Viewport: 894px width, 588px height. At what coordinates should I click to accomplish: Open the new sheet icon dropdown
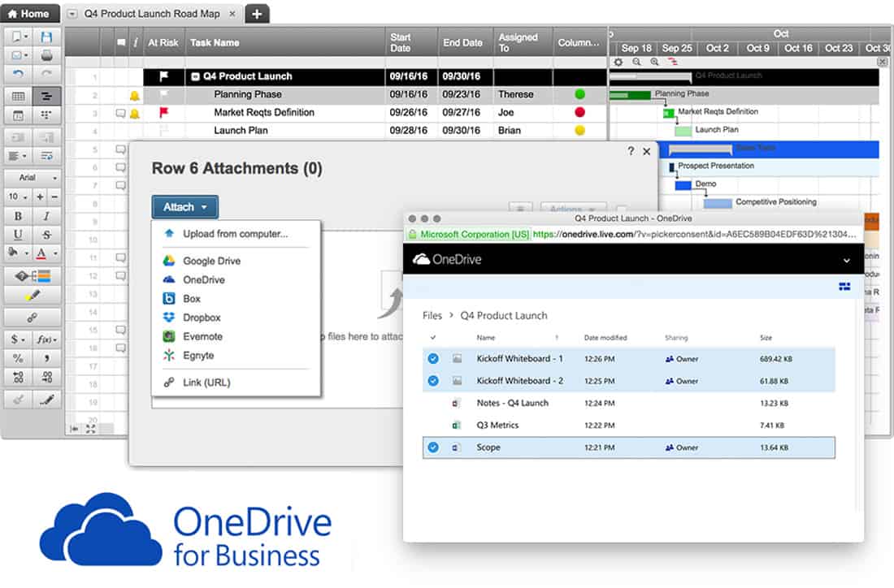click(x=18, y=37)
